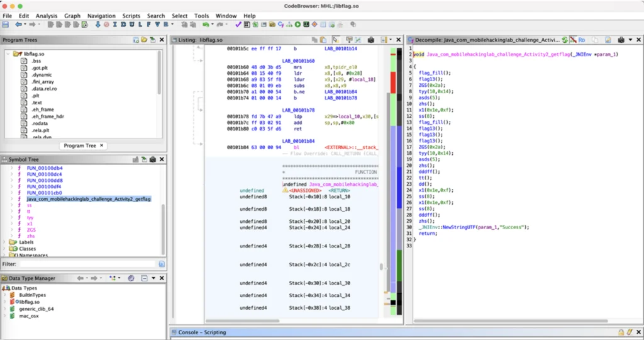Viewport: 644px width, 340px height.
Task: Click the Symbol Tree filter options icon
Action: pos(162,264)
